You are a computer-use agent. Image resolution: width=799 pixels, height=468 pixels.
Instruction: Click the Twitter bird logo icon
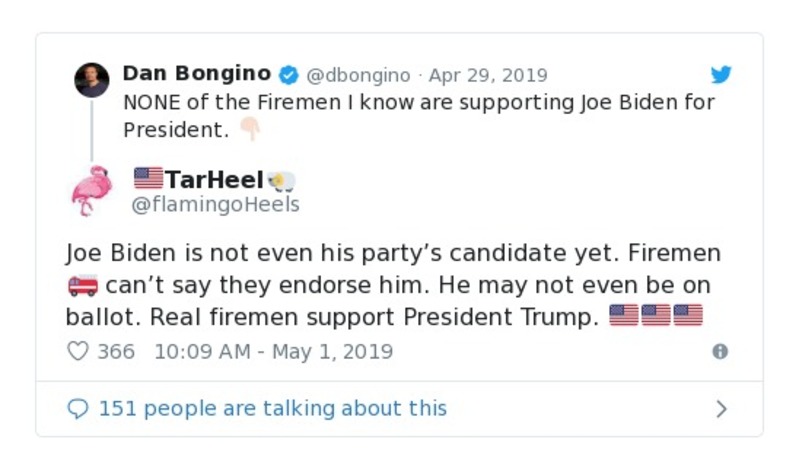[721, 75]
